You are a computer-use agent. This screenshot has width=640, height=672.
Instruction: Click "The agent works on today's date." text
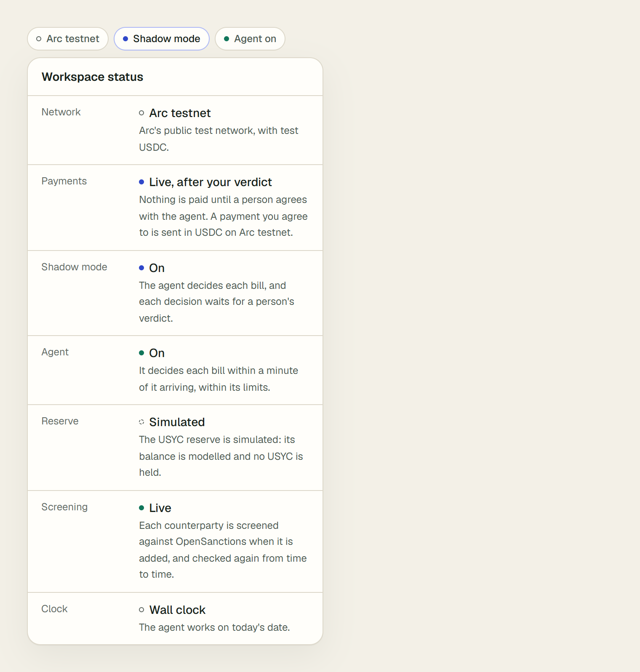(214, 627)
